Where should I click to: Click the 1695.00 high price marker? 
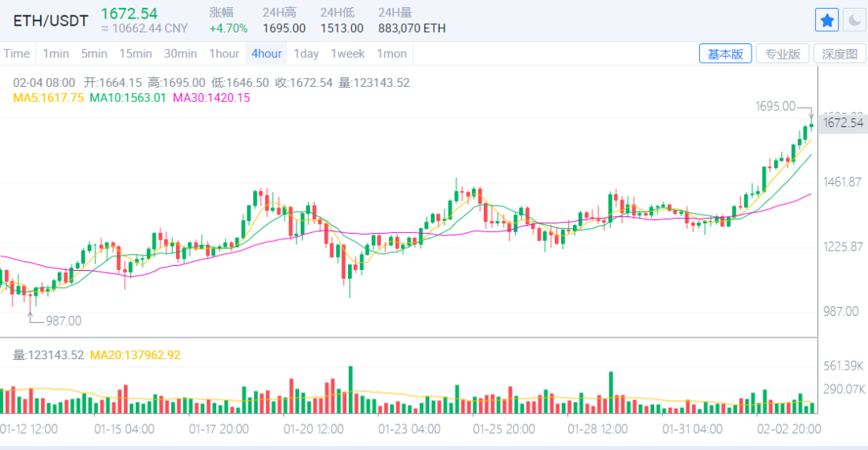(x=775, y=106)
